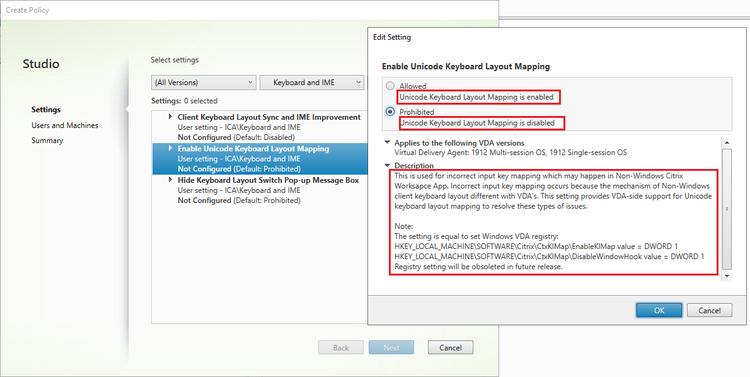Select 'Hide Keyboard Layout Switch Pop-up Message Box'
The height and width of the screenshot is (377, 750).
click(268, 180)
